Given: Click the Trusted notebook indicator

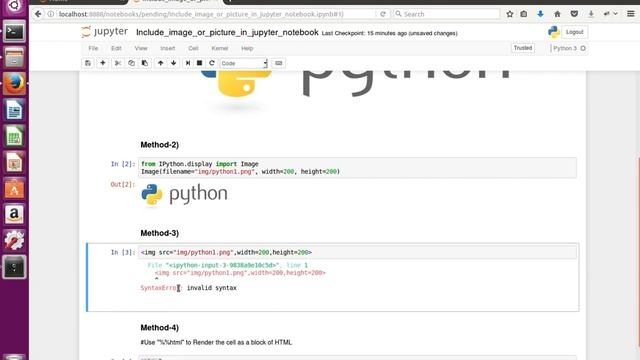Looking at the screenshot, I should 523,48.
